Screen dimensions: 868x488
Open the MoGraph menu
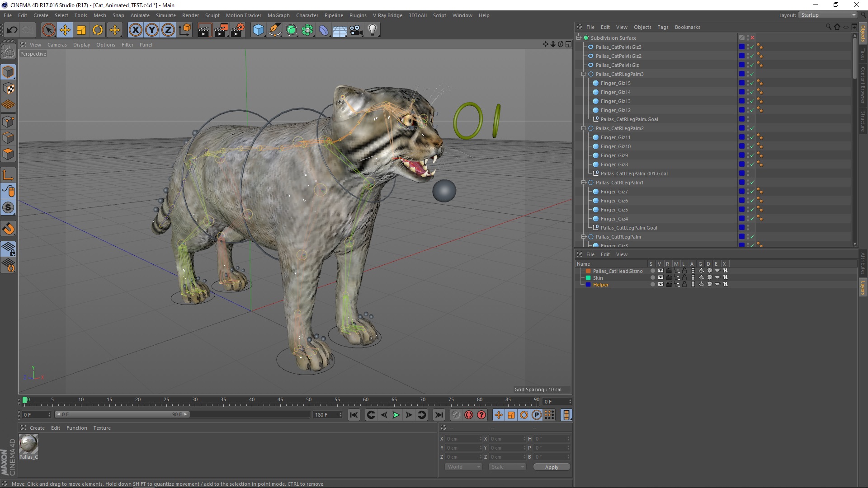tap(278, 15)
